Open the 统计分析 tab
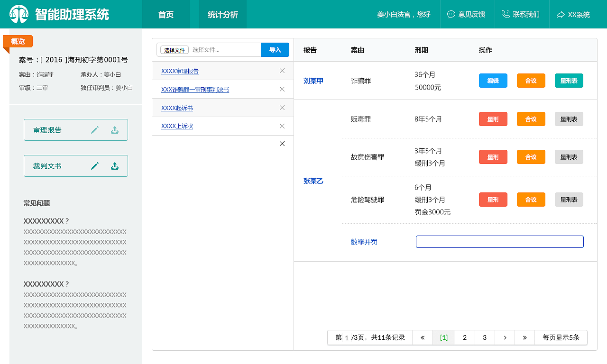 [223, 14]
